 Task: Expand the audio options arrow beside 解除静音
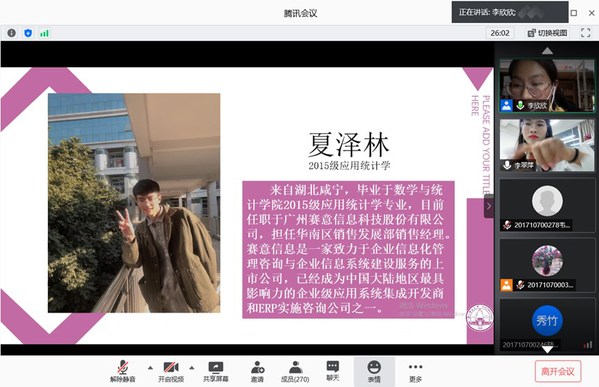pos(150,368)
